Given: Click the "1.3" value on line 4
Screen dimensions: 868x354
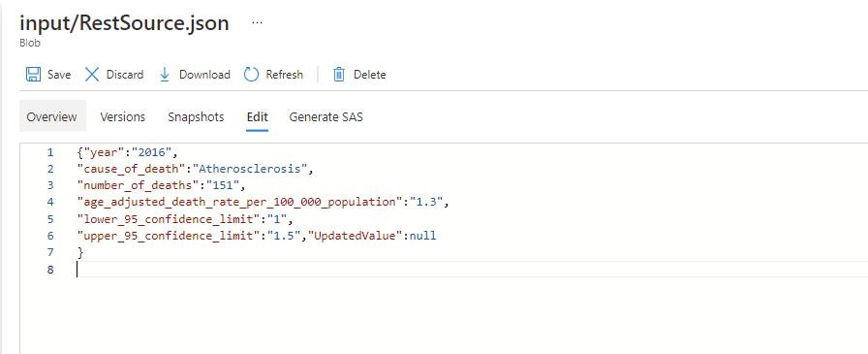Looking at the screenshot, I should click(426, 202).
